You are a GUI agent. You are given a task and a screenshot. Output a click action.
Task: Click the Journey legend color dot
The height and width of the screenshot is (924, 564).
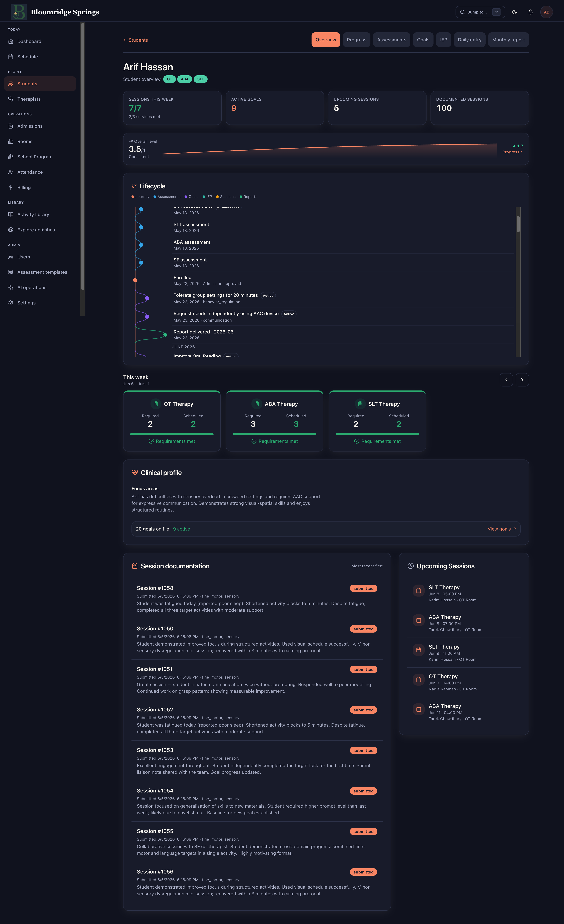coord(133,197)
